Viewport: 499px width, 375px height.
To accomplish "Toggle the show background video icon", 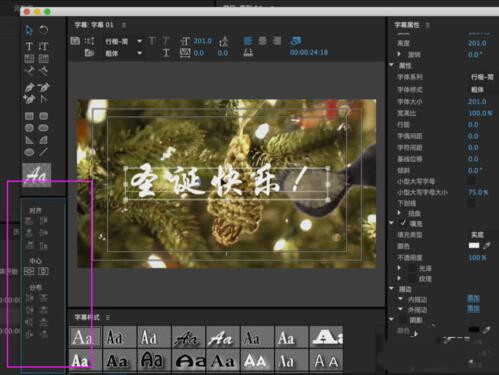I will [x=296, y=41].
